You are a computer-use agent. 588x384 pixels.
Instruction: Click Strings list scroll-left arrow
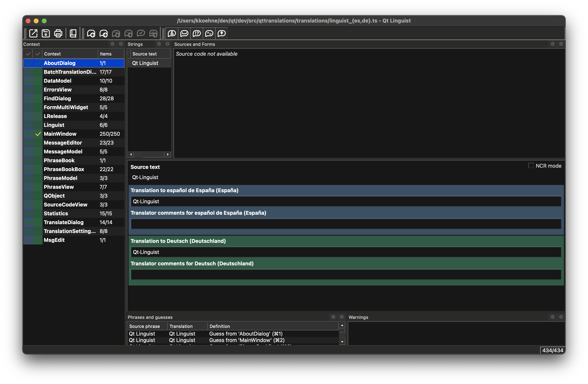click(x=131, y=154)
